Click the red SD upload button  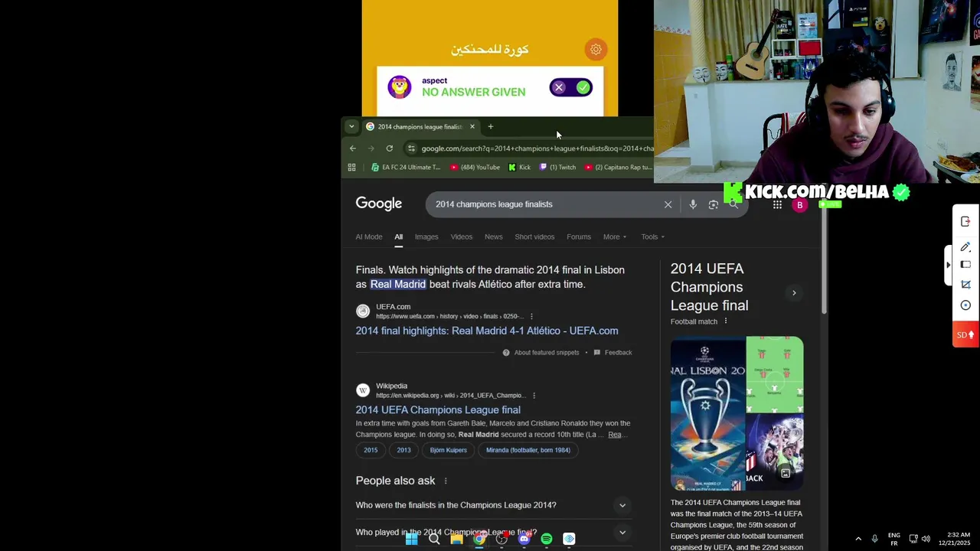(965, 334)
